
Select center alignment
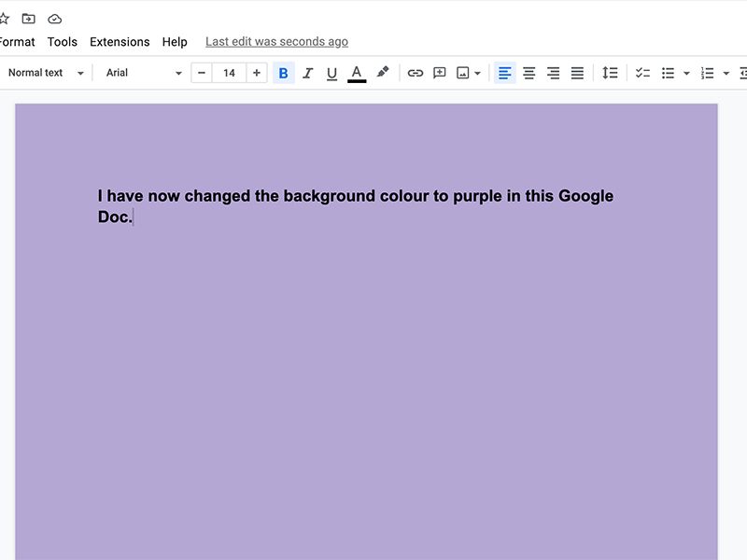click(x=529, y=73)
